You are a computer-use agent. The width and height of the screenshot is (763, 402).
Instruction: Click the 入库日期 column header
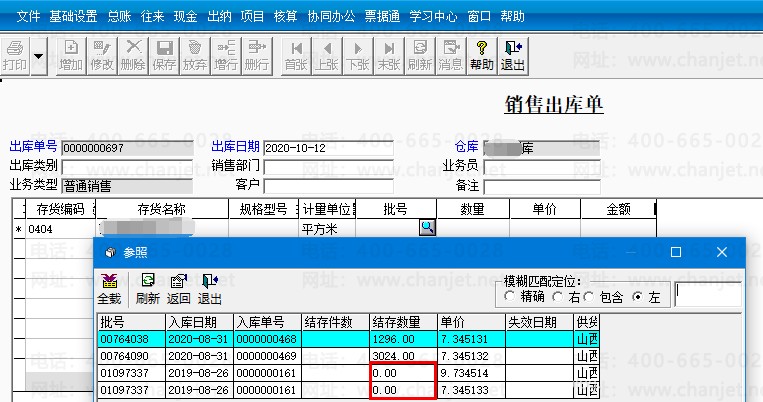point(200,322)
